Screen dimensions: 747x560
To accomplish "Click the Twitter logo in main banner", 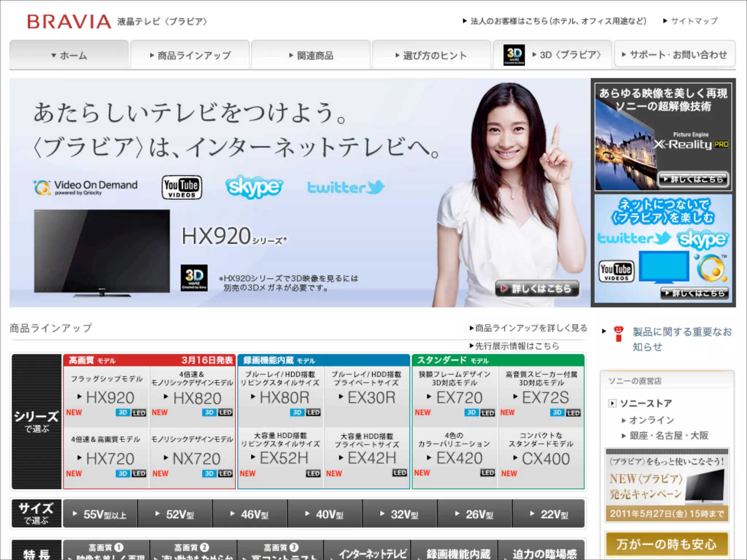I will coord(345,187).
